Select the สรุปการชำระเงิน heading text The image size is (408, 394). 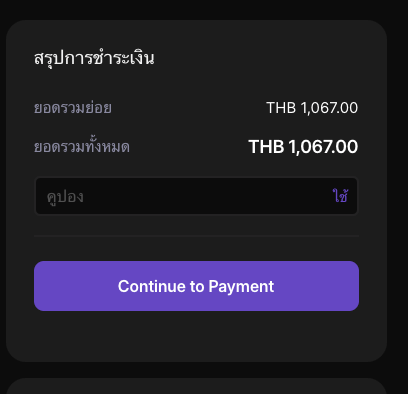coord(94,58)
